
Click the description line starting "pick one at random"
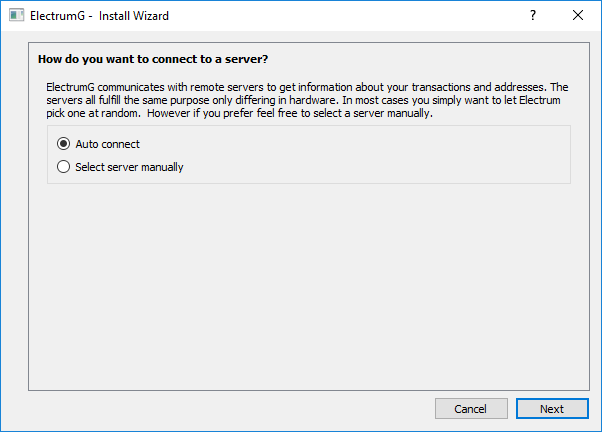click(x=240, y=113)
